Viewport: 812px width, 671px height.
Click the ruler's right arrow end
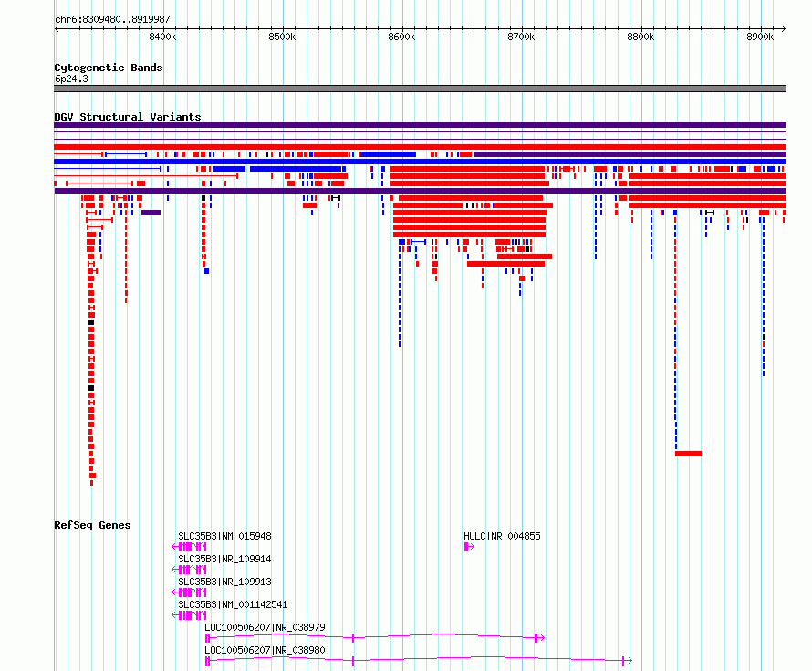click(784, 28)
